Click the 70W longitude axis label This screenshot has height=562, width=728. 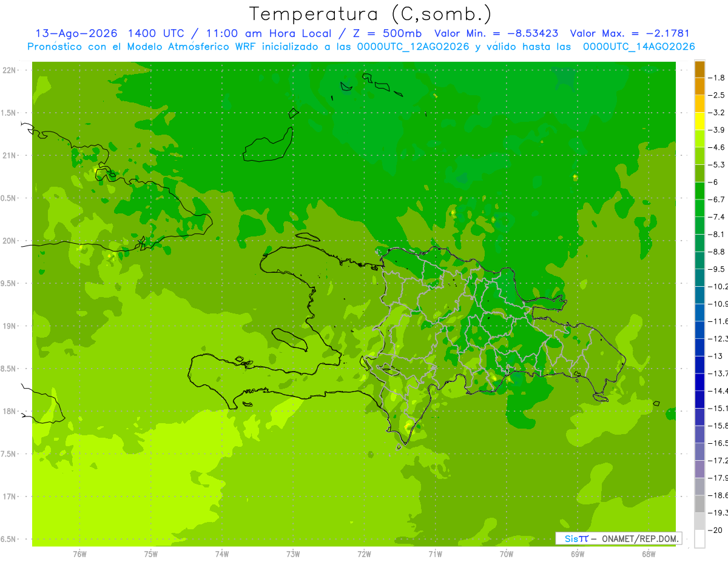click(x=507, y=554)
